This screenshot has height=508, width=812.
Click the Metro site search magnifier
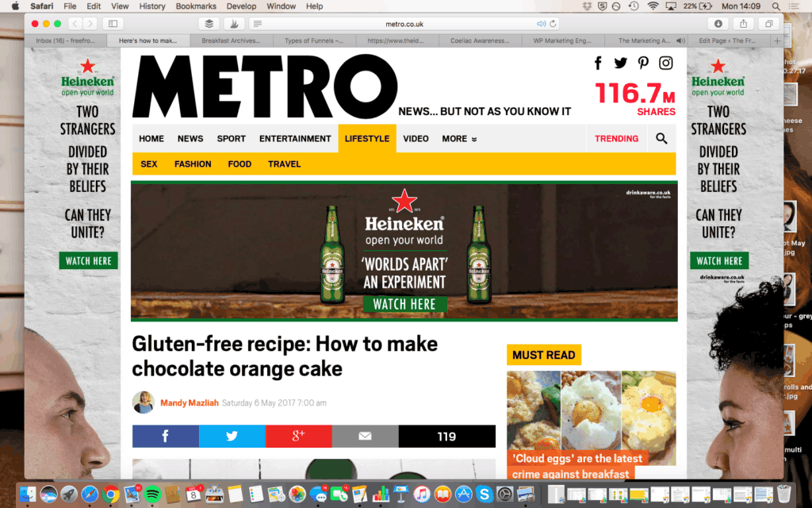click(x=661, y=138)
